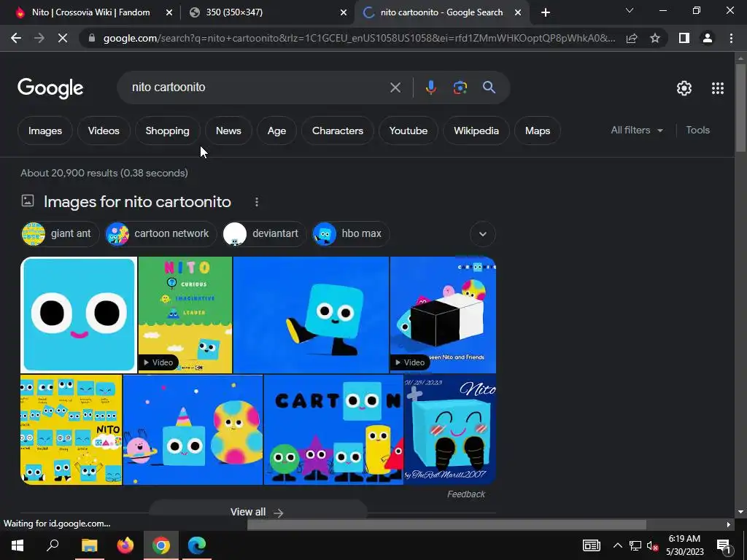Open search Tools
The image size is (747, 560).
[697, 130]
